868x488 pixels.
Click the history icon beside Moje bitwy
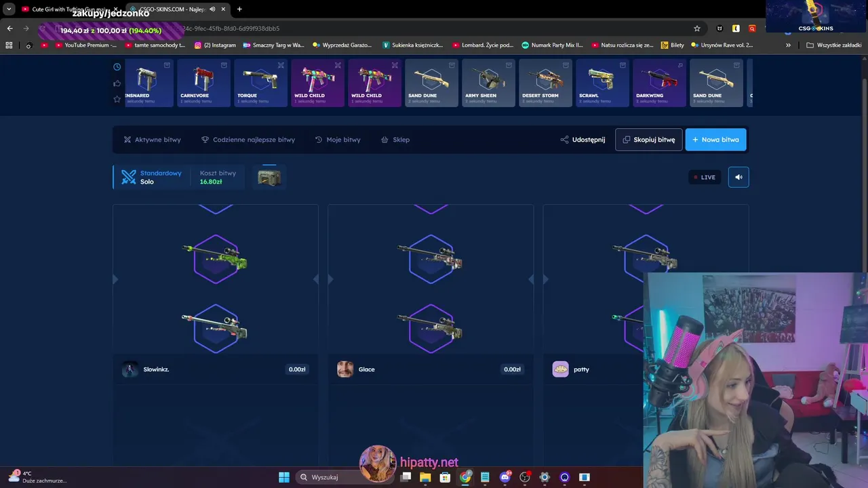[319, 140]
